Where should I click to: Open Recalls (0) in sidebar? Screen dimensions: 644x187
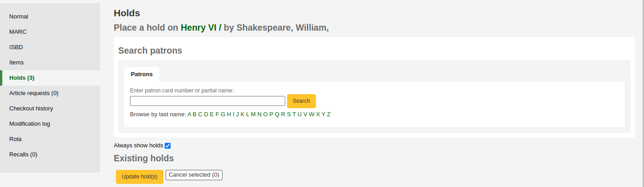[23, 155]
